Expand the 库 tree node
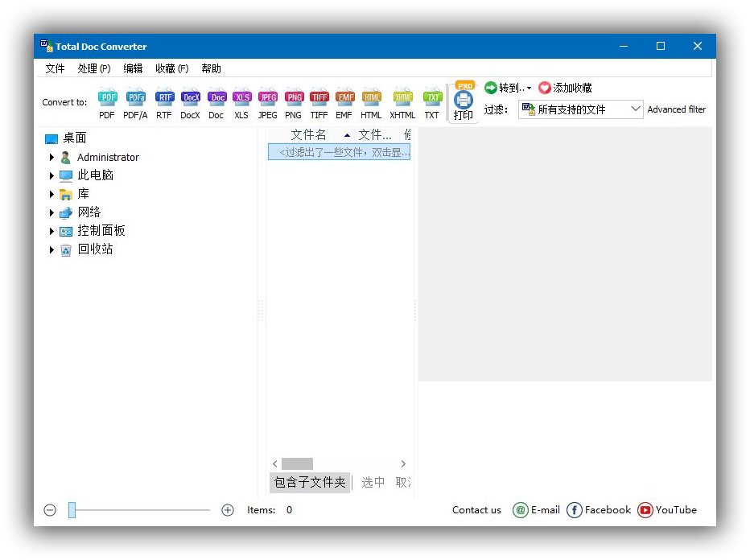This screenshot has height=560, width=750. click(52, 194)
